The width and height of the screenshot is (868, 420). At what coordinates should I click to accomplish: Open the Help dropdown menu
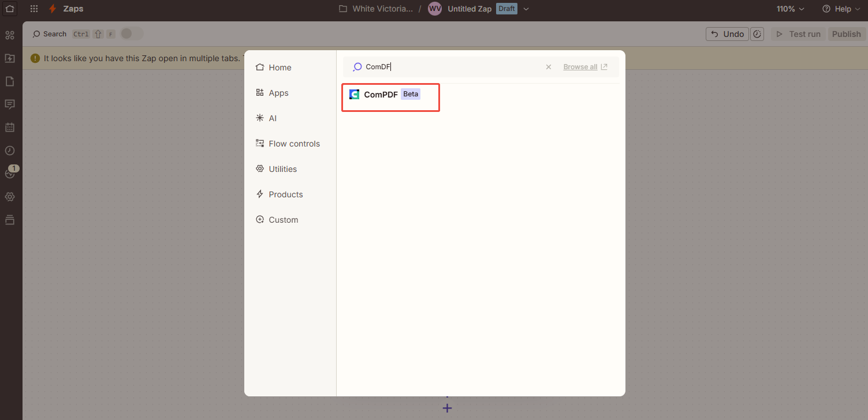pyautogui.click(x=841, y=9)
